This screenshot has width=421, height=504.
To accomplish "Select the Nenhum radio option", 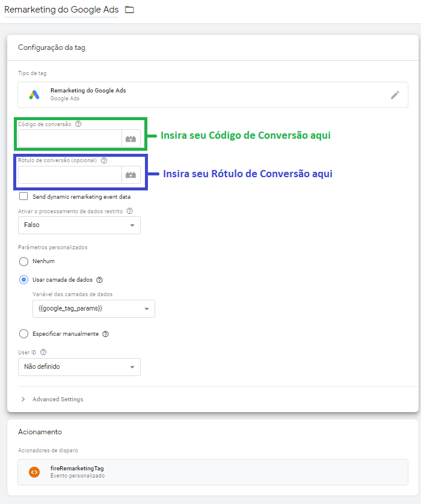I will (23, 261).
